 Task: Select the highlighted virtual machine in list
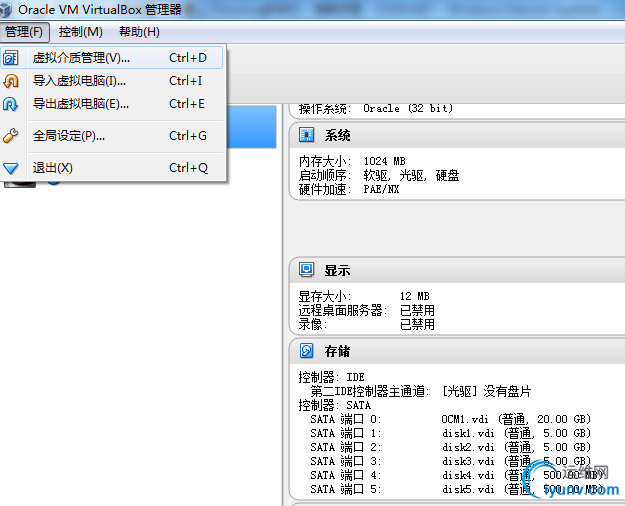252,126
